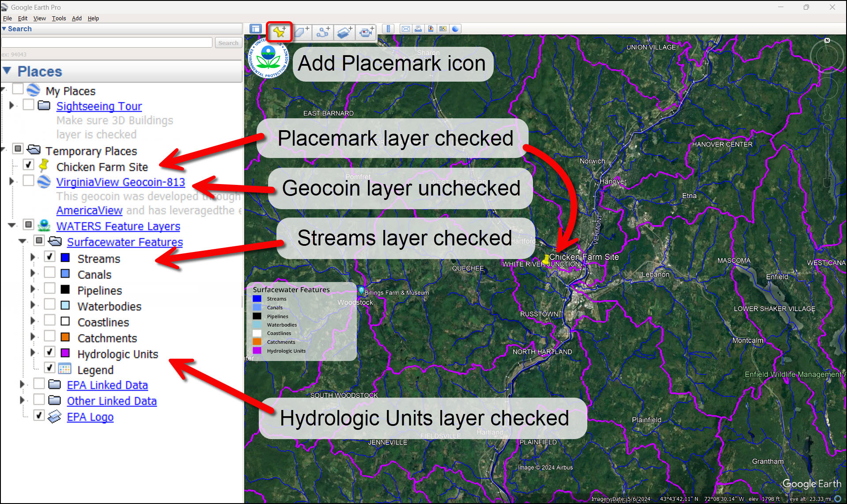Click the blue Google Earth web icon
Image resolution: width=847 pixels, height=504 pixels.
tap(455, 29)
